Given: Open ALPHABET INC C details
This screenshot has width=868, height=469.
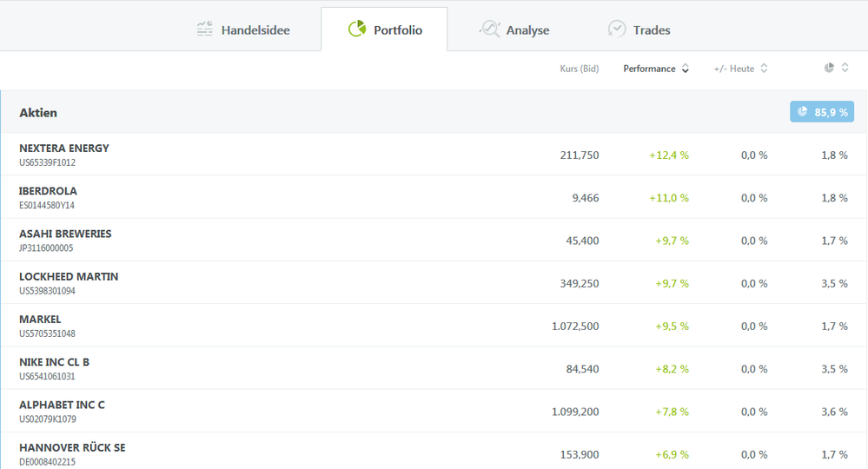Looking at the screenshot, I should coord(62,406).
